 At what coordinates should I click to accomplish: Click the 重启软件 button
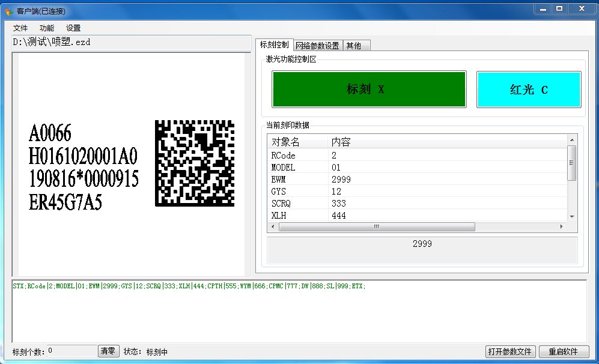point(564,351)
